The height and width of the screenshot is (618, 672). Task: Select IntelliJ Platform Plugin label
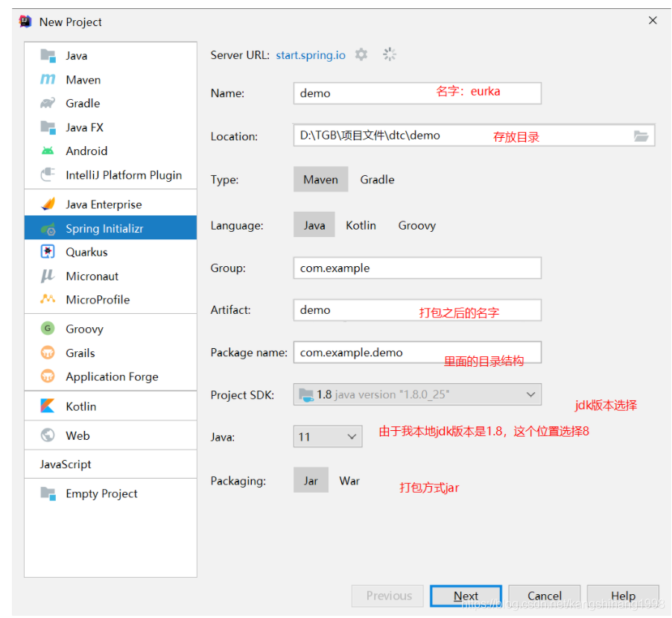(124, 175)
